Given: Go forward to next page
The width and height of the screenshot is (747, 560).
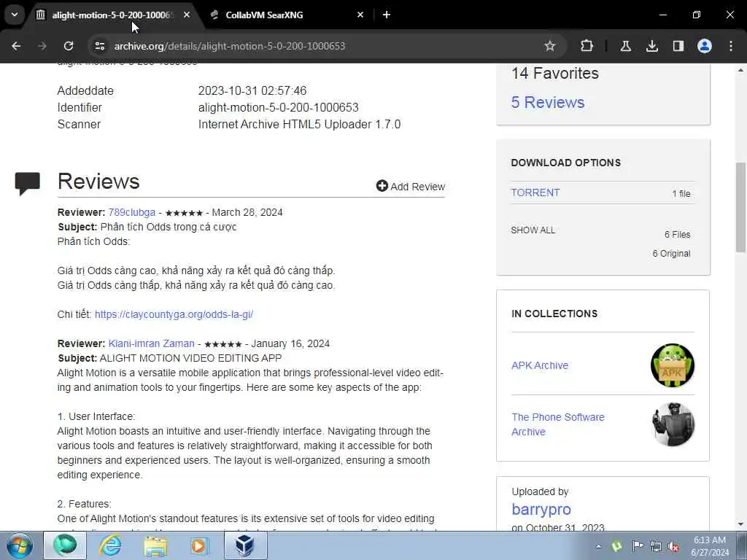Looking at the screenshot, I should (x=42, y=46).
